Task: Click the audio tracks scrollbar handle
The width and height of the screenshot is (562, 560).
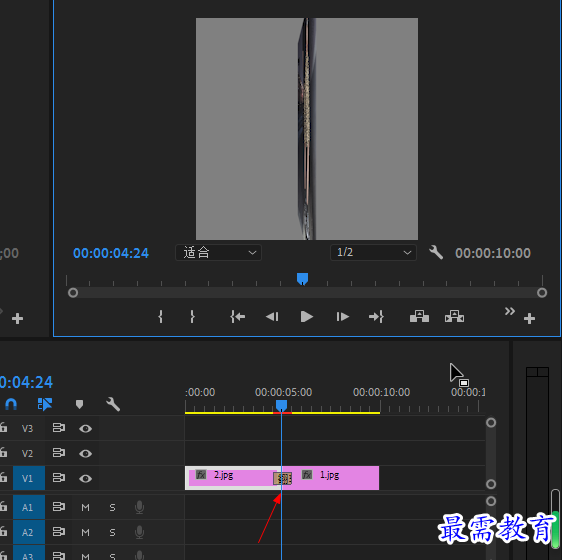Action: 491,501
